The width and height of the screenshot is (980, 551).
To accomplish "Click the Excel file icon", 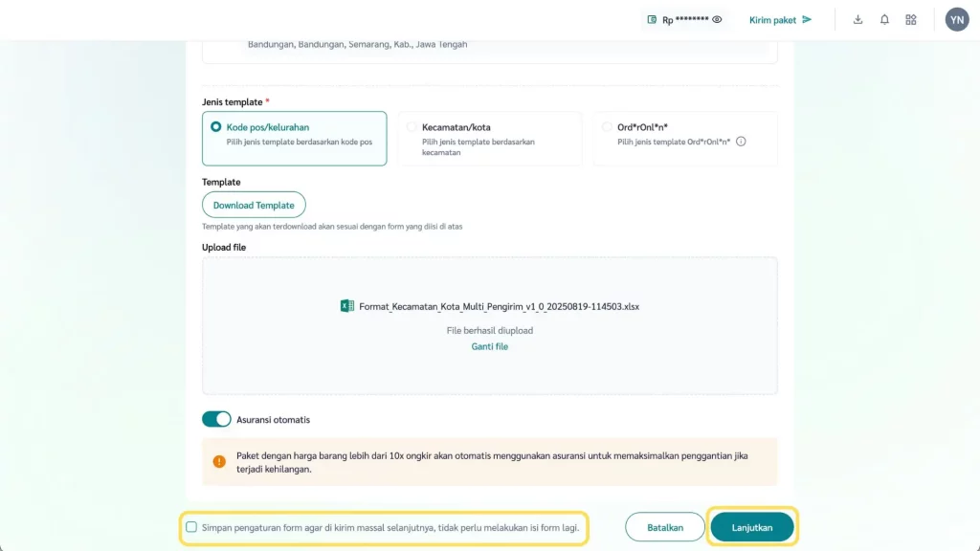I will pos(347,306).
